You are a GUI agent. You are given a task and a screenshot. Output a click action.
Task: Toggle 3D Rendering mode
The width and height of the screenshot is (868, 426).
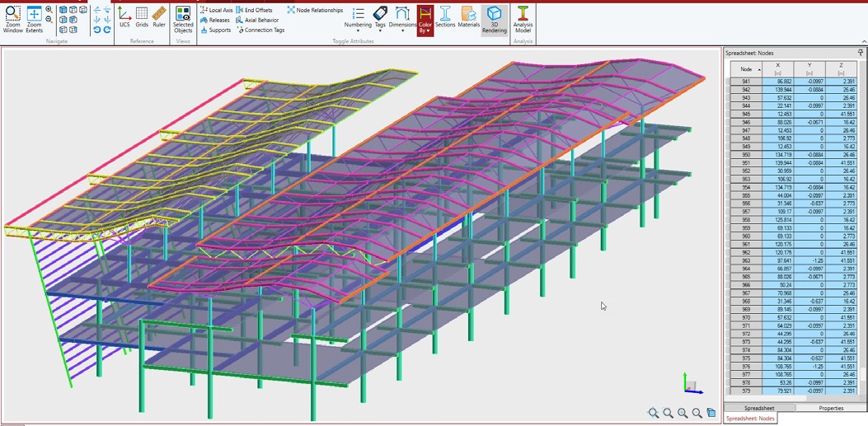coord(494,18)
